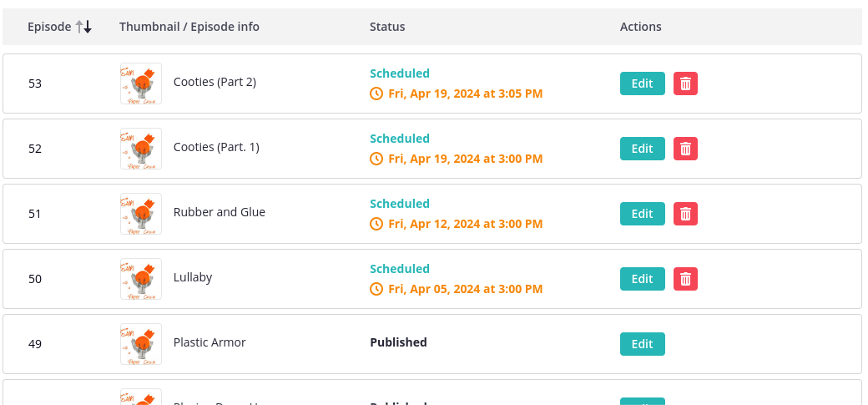Screen dimensions: 868x405
Task: Sort episodes using Episode column arrows
Action: click(x=83, y=27)
